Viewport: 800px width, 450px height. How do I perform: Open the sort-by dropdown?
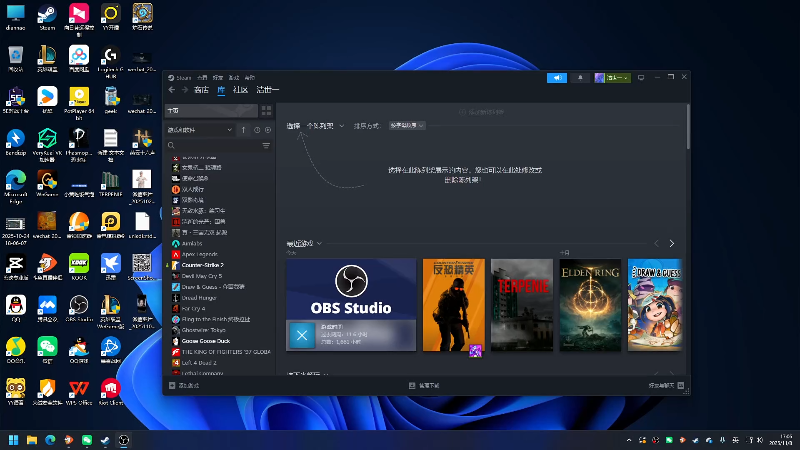(x=407, y=126)
